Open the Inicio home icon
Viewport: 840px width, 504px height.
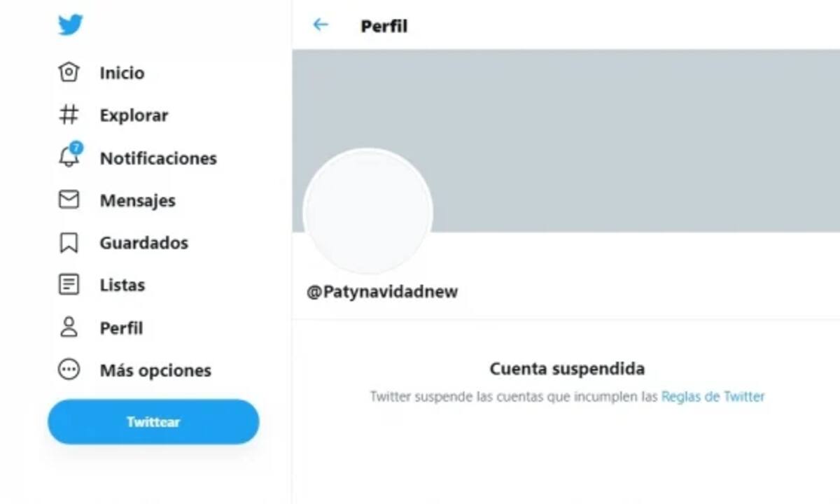69,72
